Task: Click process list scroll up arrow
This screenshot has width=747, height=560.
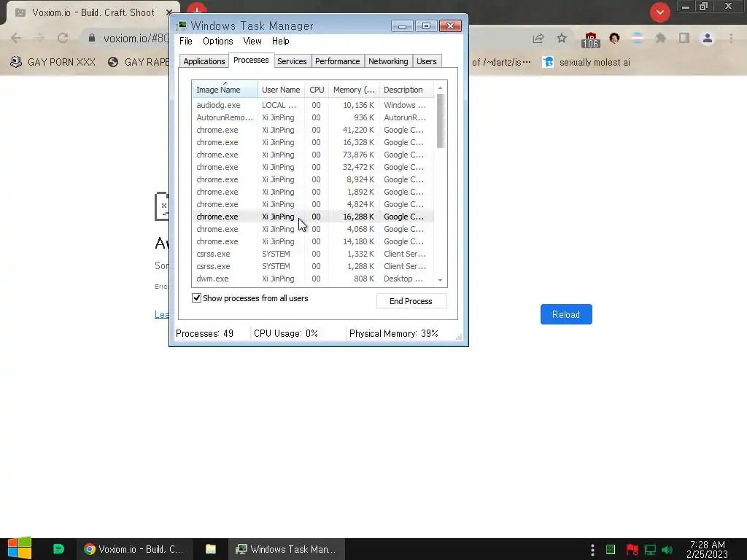Action: [440, 87]
